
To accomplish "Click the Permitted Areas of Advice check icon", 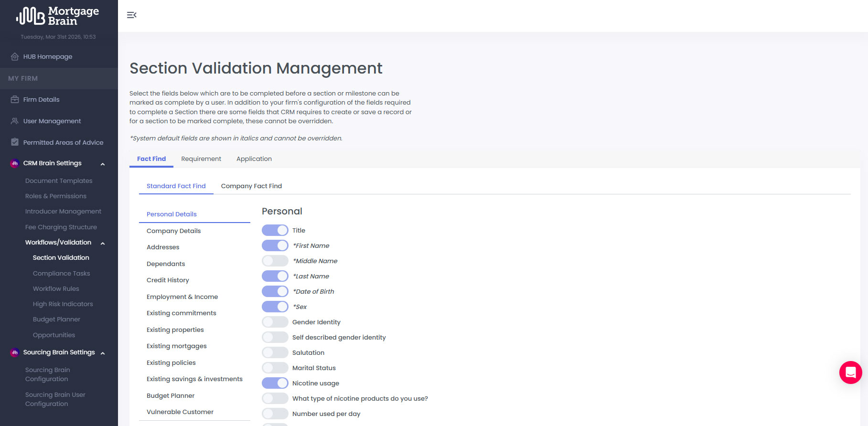I will tap(15, 142).
